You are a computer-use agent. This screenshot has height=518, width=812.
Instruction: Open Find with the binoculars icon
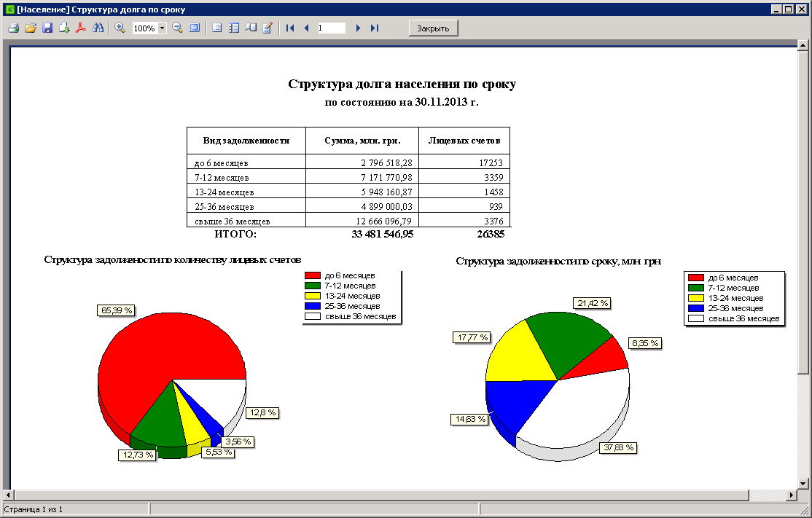click(x=98, y=28)
